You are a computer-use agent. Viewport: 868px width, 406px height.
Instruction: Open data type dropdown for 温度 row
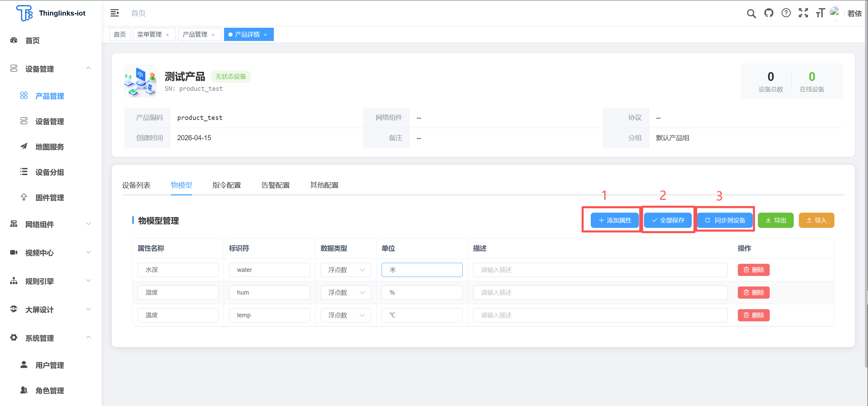click(345, 315)
